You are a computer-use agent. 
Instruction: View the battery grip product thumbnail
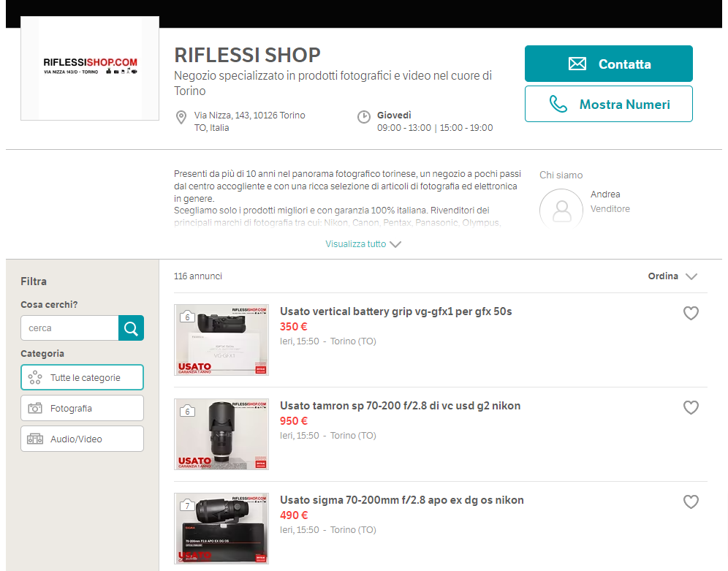pos(221,340)
